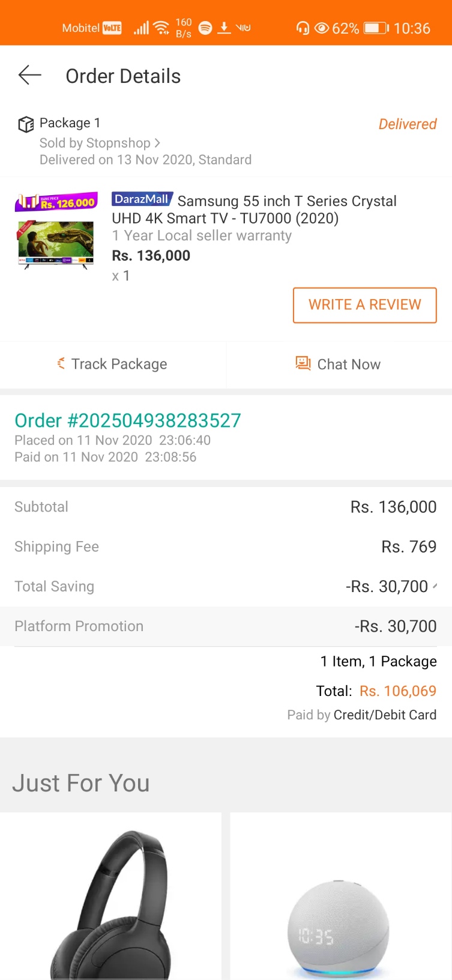
Task: Tap the Package 1 box icon
Action: pyautogui.click(x=26, y=124)
